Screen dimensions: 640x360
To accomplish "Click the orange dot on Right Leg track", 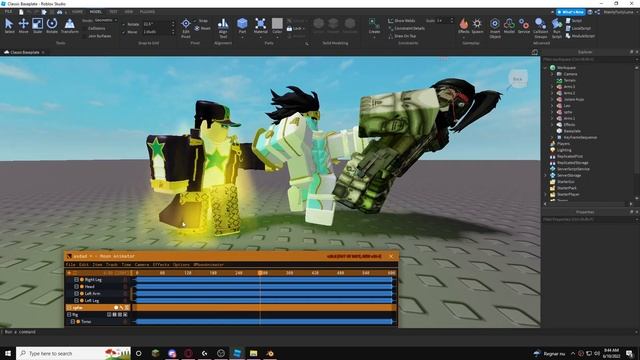I will pos(82,280).
